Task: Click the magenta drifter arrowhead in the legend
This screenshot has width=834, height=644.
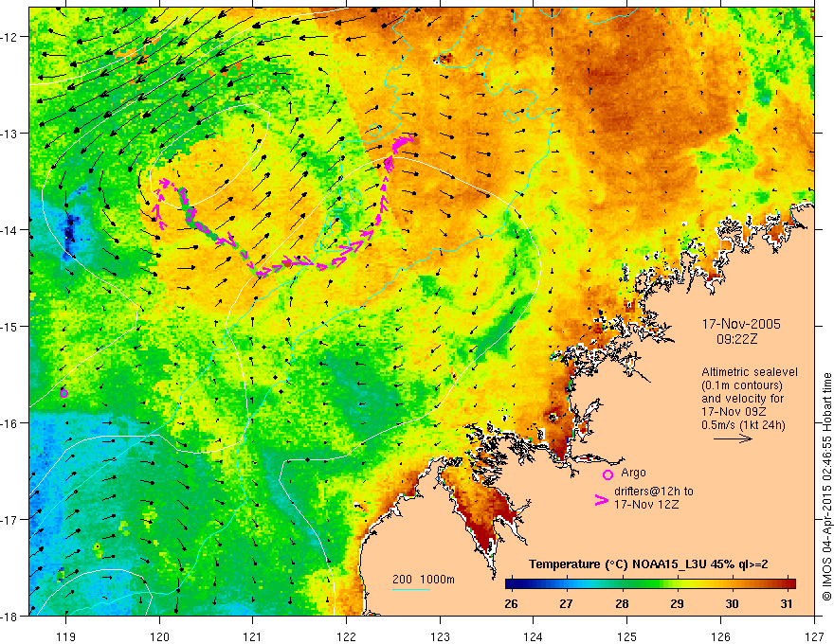Action: (602, 500)
